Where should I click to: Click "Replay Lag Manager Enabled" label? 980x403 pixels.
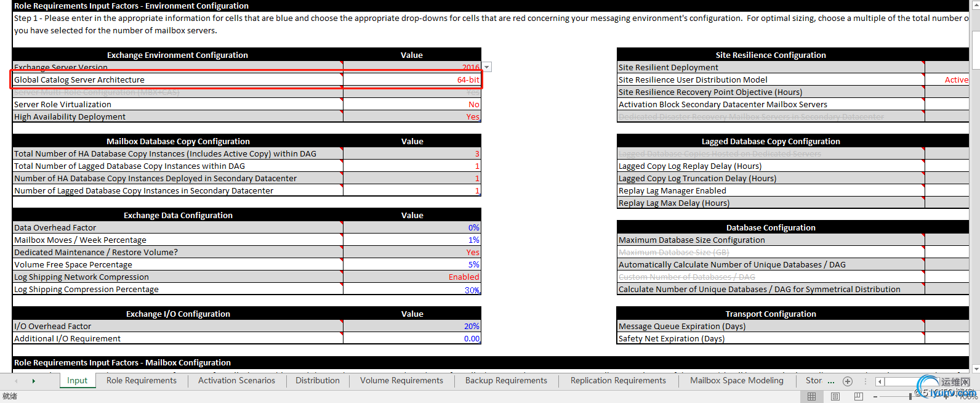coord(672,190)
